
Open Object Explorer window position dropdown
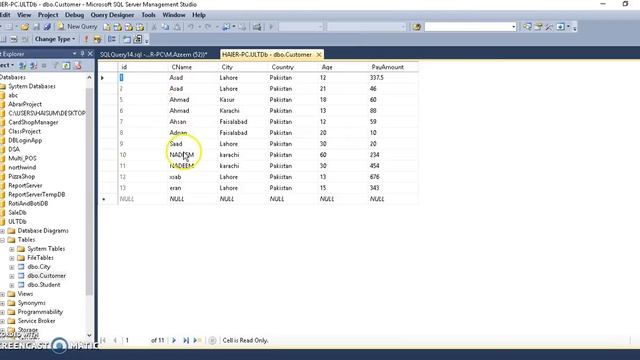click(74, 54)
